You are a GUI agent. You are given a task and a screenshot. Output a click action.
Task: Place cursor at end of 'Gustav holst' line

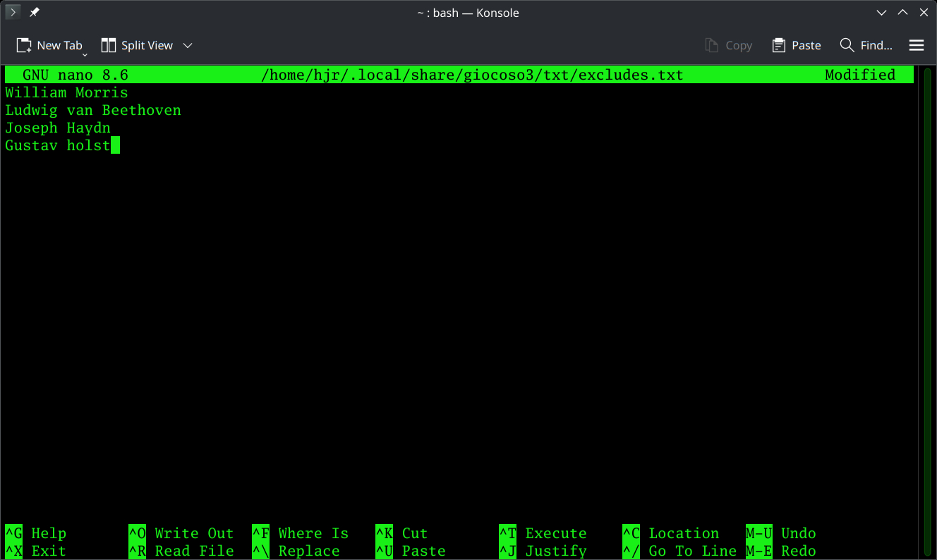tap(116, 145)
